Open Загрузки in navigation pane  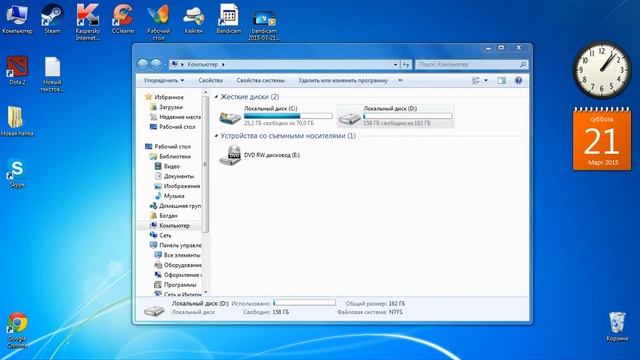click(x=166, y=107)
